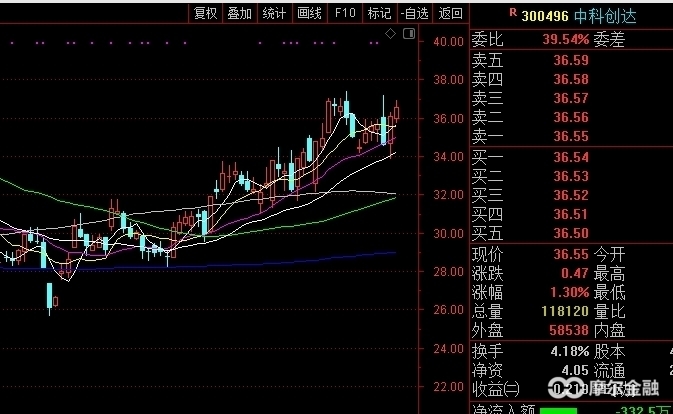This screenshot has height=414, width=673.
Task: Click the 标记 mark button
Action: [x=379, y=13]
